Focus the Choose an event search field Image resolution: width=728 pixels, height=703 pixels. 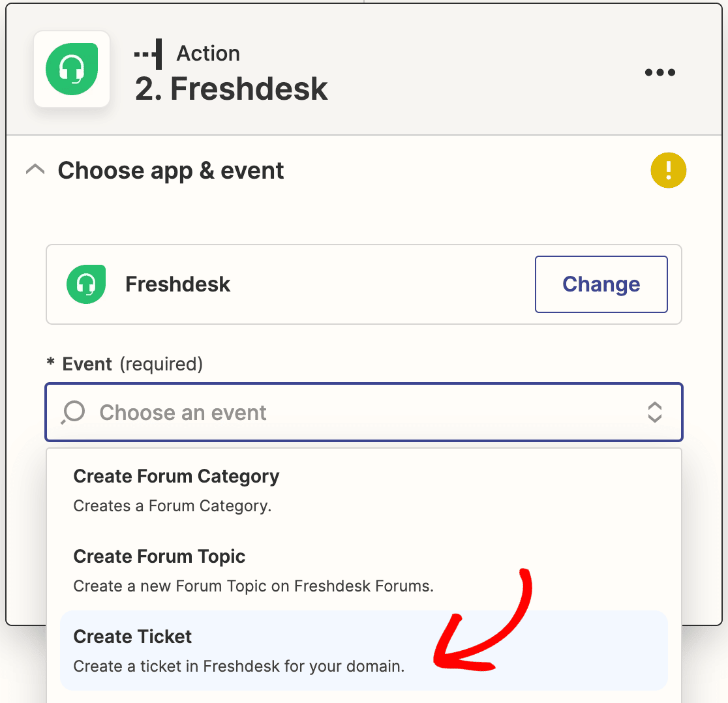click(x=364, y=412)
